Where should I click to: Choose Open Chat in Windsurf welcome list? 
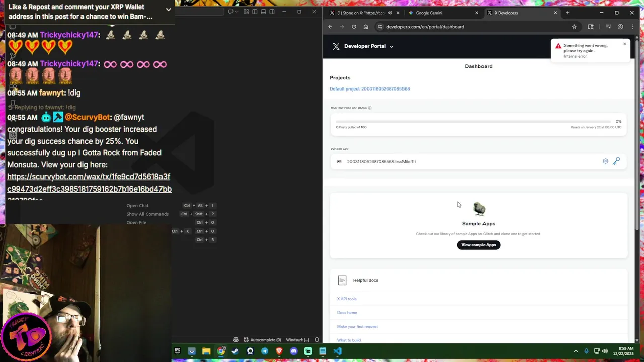(137, 206)
